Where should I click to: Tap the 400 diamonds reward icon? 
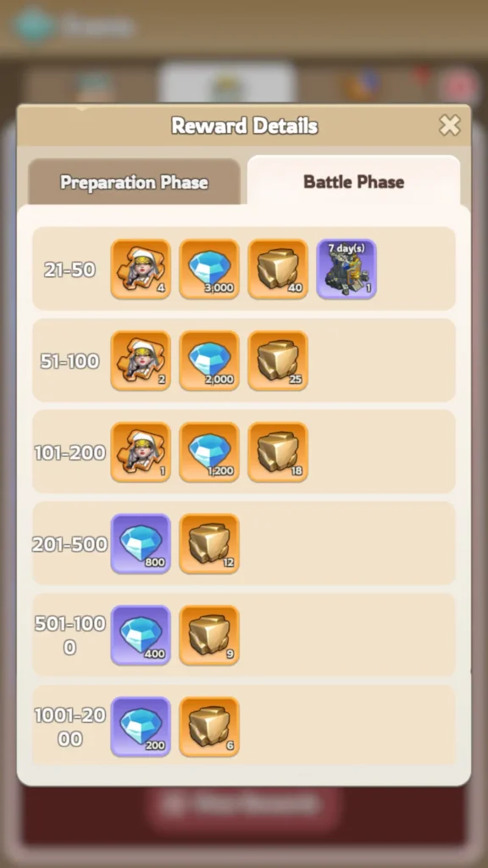click(141, 635)
